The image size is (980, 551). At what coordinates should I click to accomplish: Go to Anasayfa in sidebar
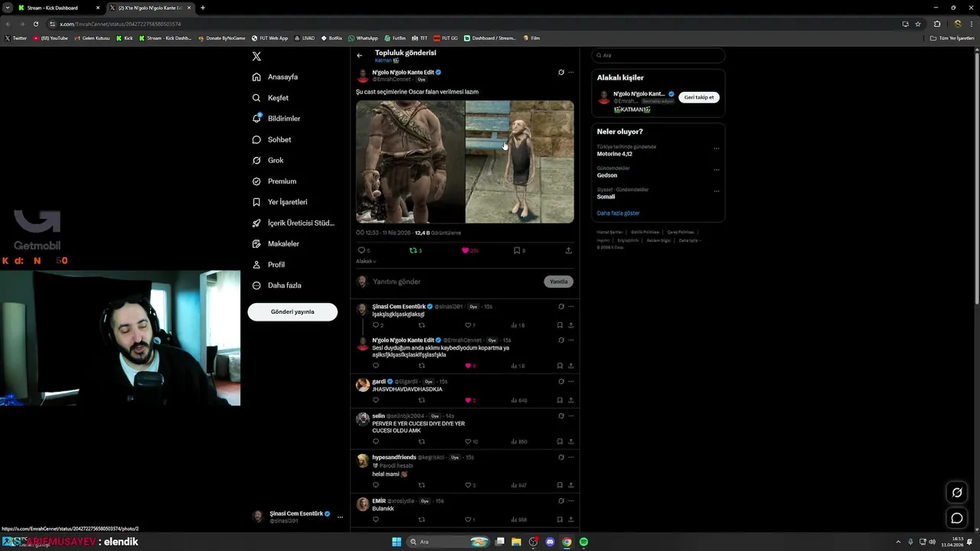click(276, 77)
